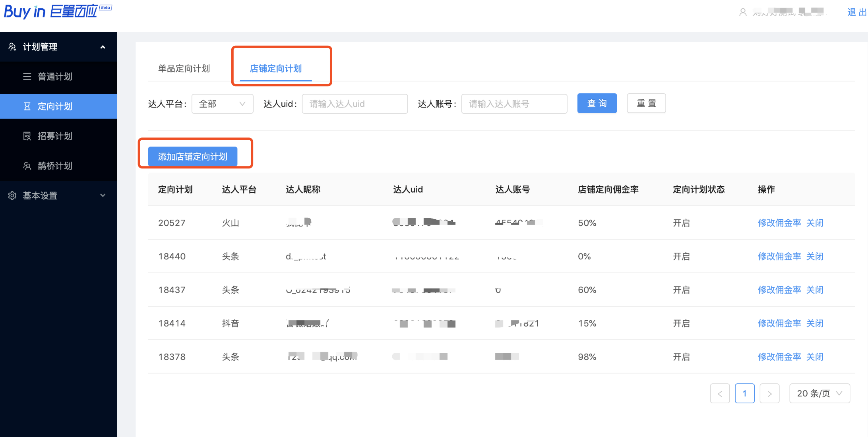Click the 0% commission rate cell
This screenshot has width=868, height=437.
[584, 256]
